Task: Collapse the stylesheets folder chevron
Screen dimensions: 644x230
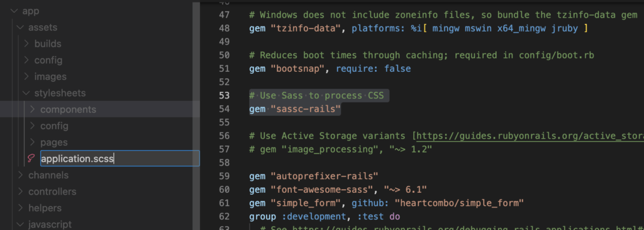Action: 26,93
